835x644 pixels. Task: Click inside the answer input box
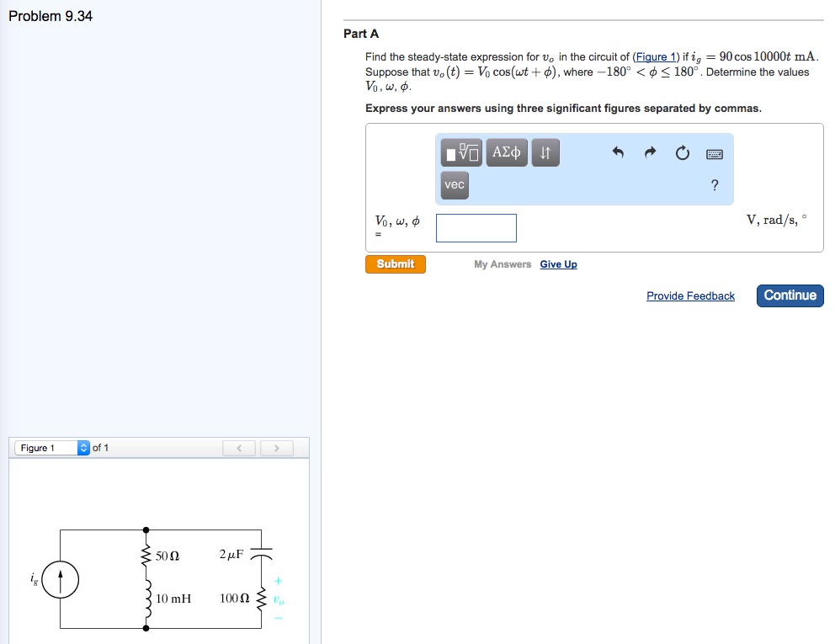click(x=476, y=227)
